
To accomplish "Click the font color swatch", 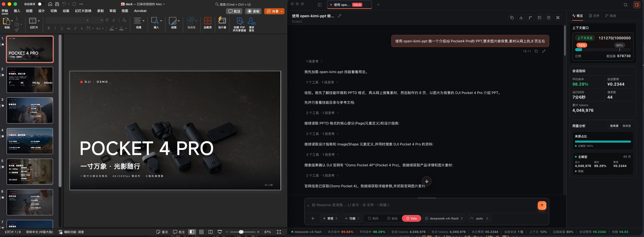I will (121, 28).
